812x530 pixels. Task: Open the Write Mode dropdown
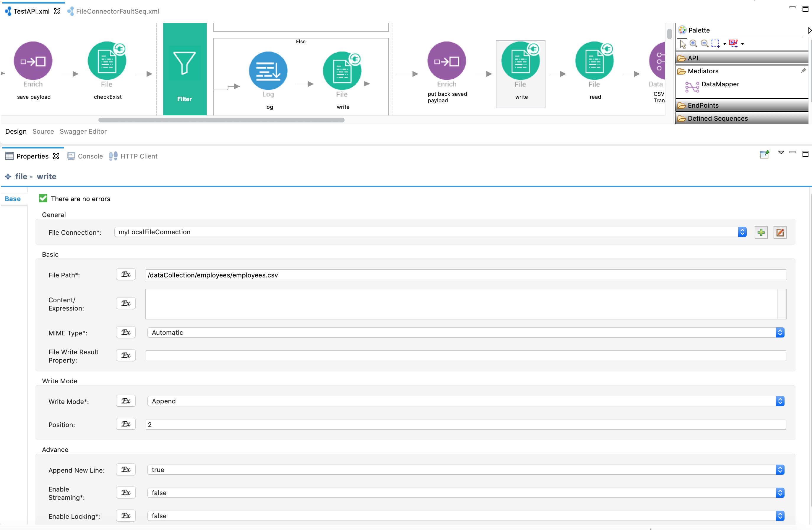[x=779, y=401]
